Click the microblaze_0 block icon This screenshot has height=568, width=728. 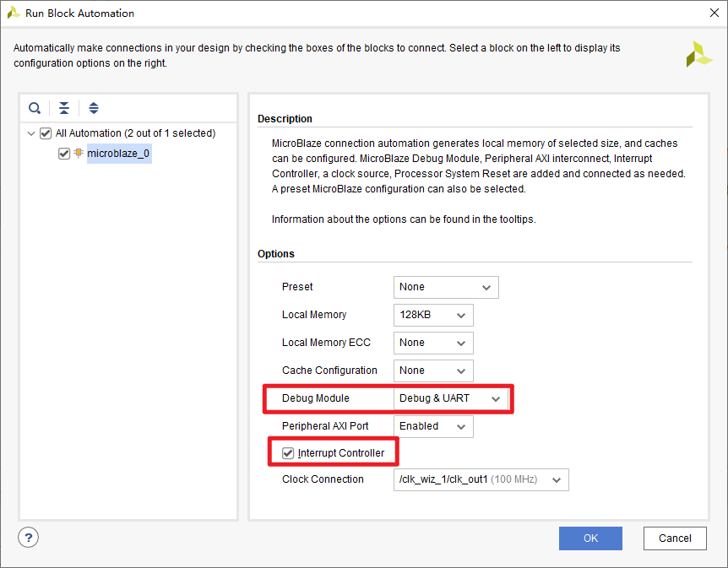(79, 153)
